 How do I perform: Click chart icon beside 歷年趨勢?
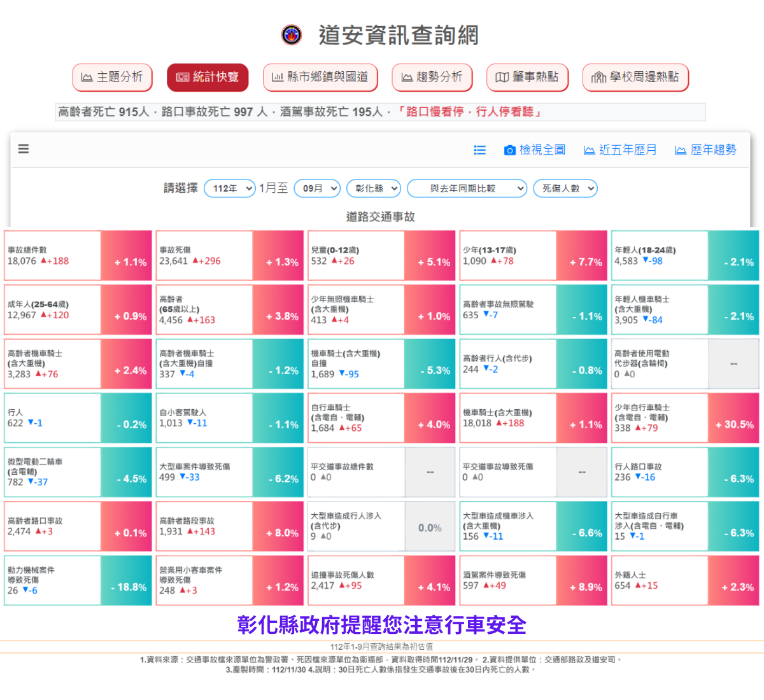click(681, 150)
